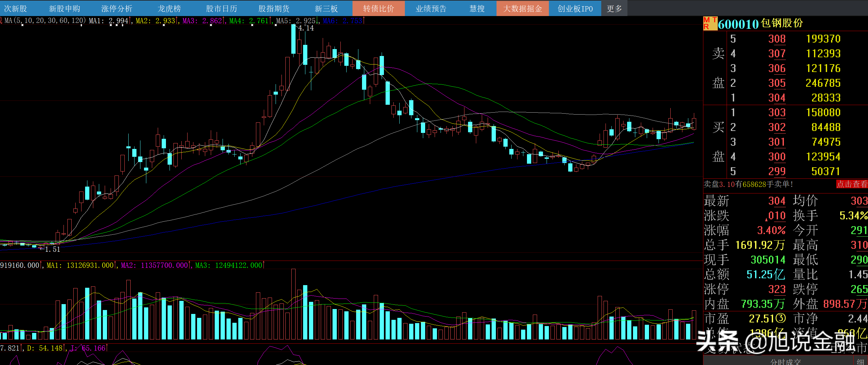Click the 最新 price value 304
868x365 pixels.
[777, 201]
